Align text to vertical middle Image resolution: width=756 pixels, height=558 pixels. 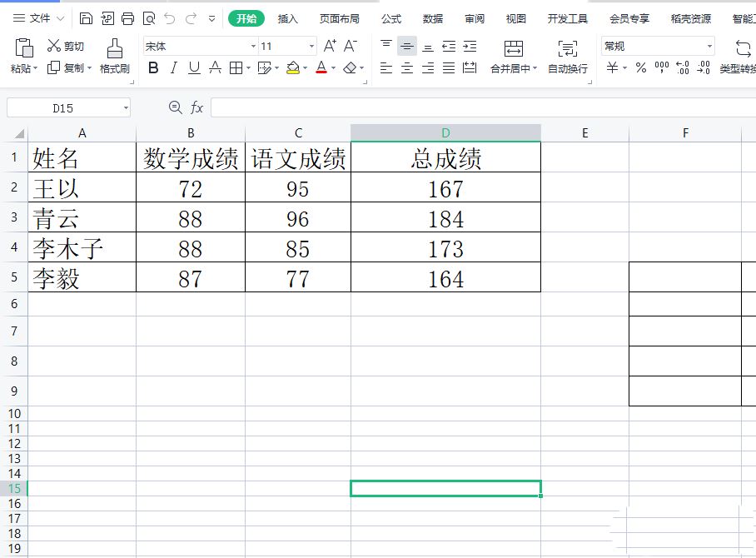[x=407, y=47]
